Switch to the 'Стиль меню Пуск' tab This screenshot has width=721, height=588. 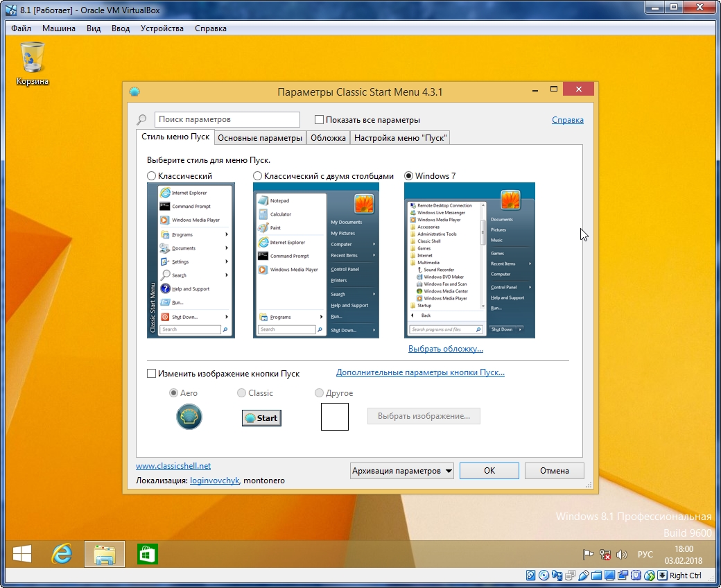175,137
